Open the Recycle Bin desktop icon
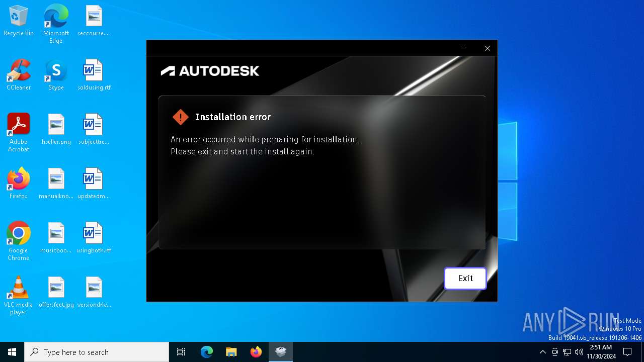This screenshot has width=644, height=362. point(19,21)
